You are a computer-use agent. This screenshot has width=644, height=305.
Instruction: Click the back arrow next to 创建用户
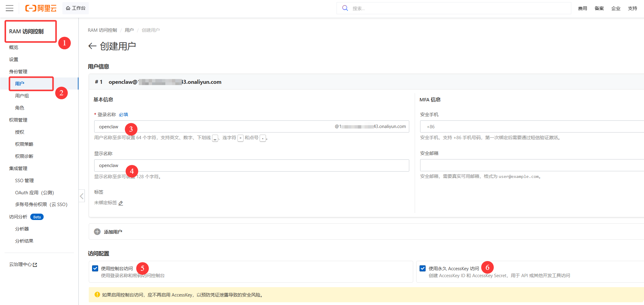coord(92,46)
